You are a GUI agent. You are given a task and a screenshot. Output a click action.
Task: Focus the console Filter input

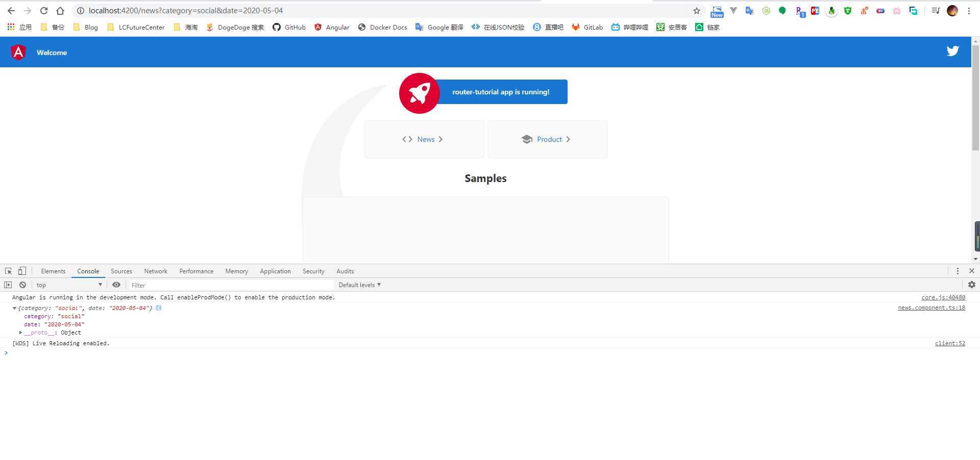(231, 285)
